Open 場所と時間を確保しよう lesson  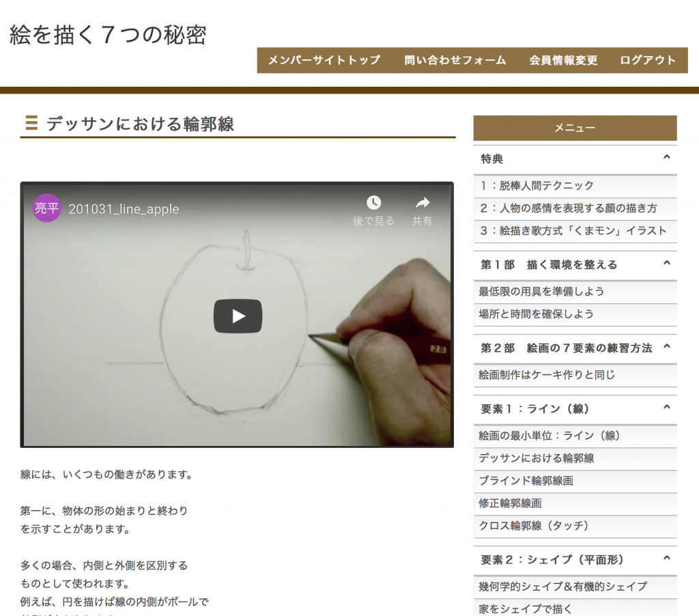[575, 314]
